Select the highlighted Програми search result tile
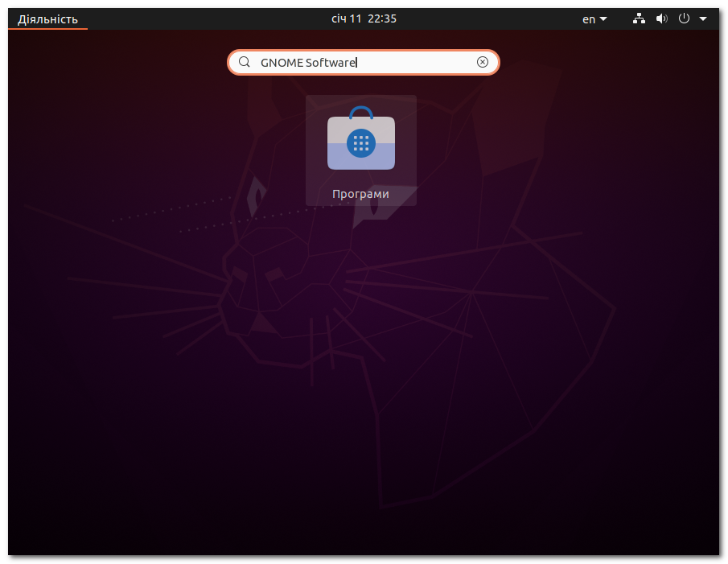Screen dimensions: 728x564 pyautogui.click(x=360, y=150)
